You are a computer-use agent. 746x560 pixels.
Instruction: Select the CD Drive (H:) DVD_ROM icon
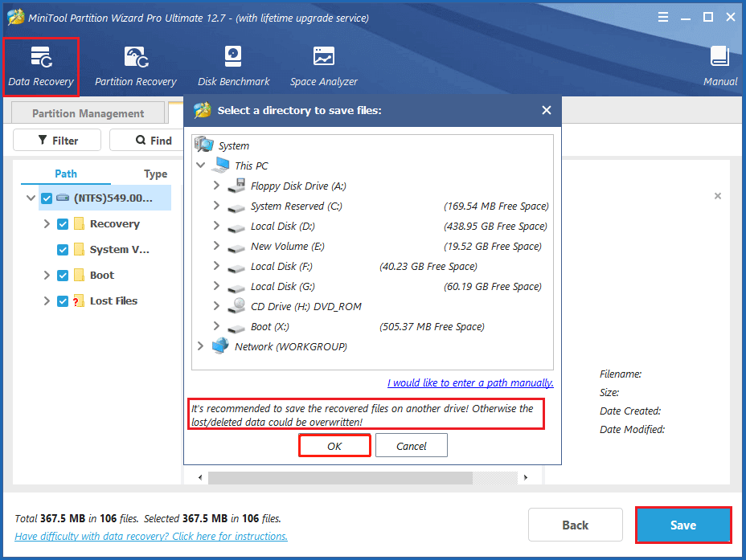click(x=236, y=306)
